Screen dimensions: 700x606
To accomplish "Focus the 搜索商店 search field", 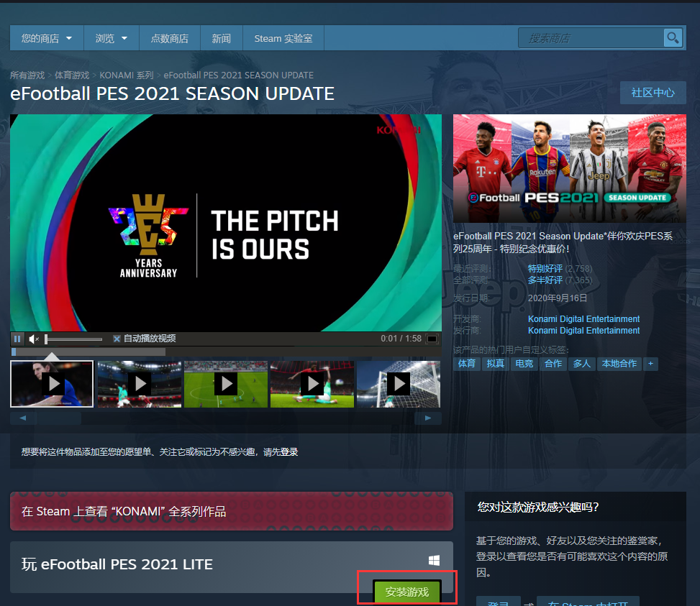I will tap(591, 38).
